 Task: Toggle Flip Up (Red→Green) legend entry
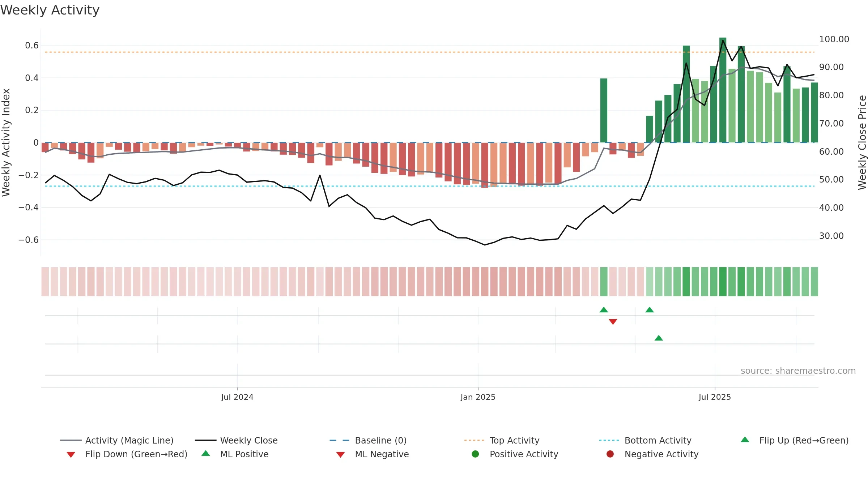[795, 440]
